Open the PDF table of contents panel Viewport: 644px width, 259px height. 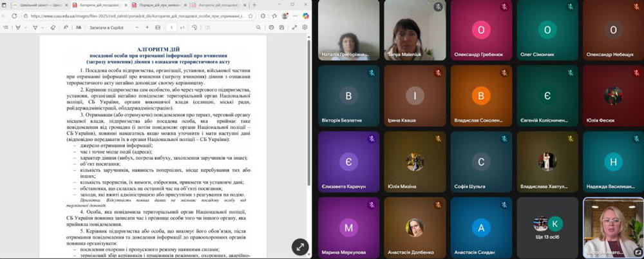pyautogui.click(x=6, y=28)
